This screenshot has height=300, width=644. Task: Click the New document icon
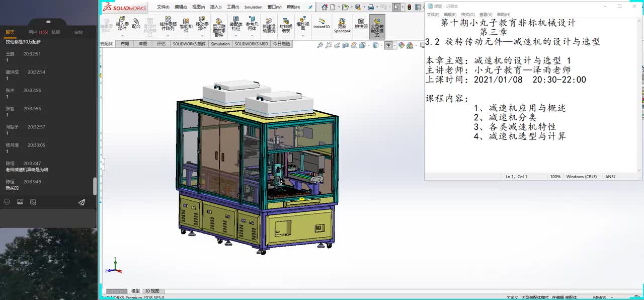click(333, 7)
